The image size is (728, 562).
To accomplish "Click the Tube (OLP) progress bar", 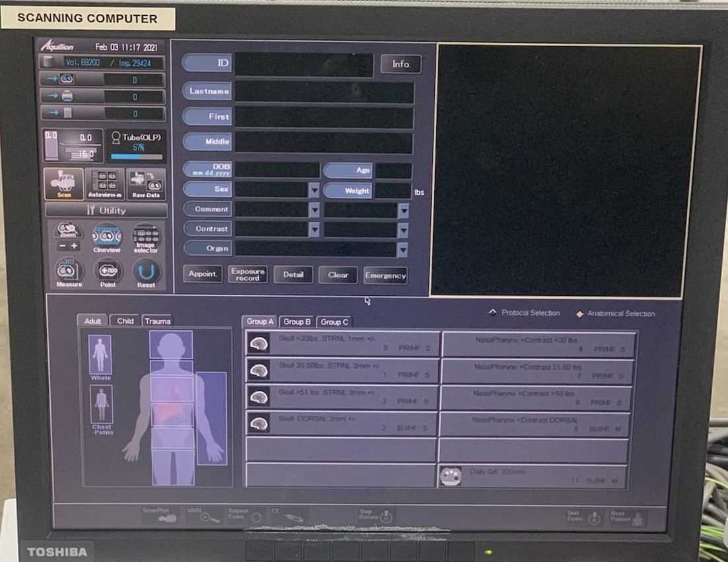I will [136, 157].
